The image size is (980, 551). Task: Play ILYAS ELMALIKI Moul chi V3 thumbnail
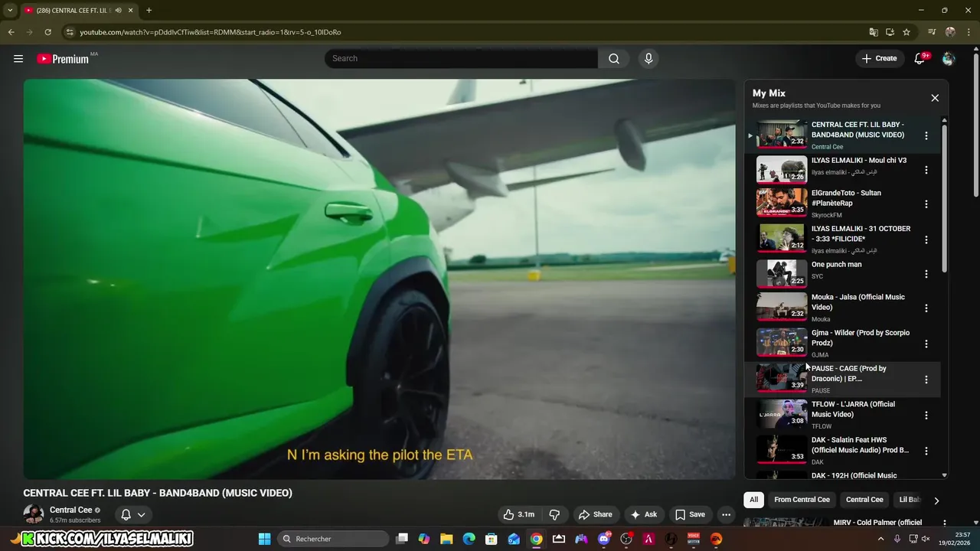point(782,169)
